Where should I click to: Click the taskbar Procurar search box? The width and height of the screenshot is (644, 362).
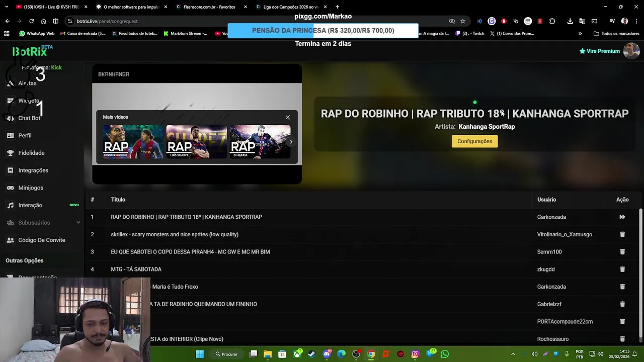click(x=226, y=354)
